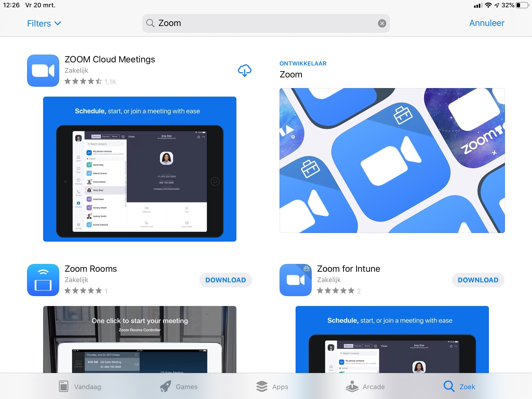Open the Zoom Rooms app icon
The width and height of the screenshot is (532, 399).
[43, 280]
